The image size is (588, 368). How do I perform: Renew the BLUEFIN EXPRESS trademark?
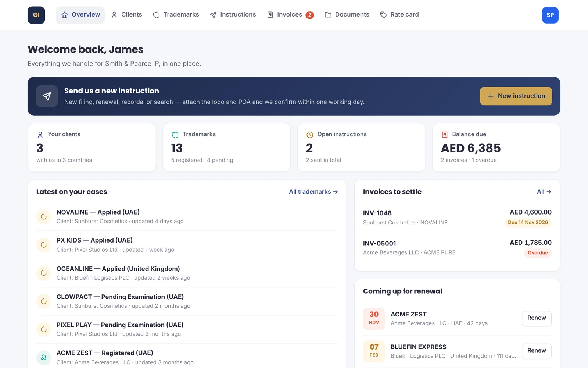pos(537,351)
